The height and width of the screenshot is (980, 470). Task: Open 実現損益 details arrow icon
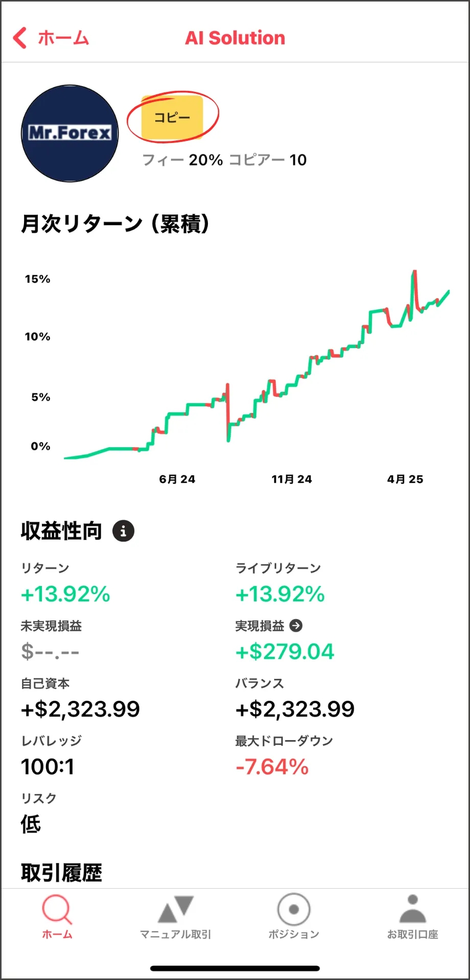click(296, 625)
